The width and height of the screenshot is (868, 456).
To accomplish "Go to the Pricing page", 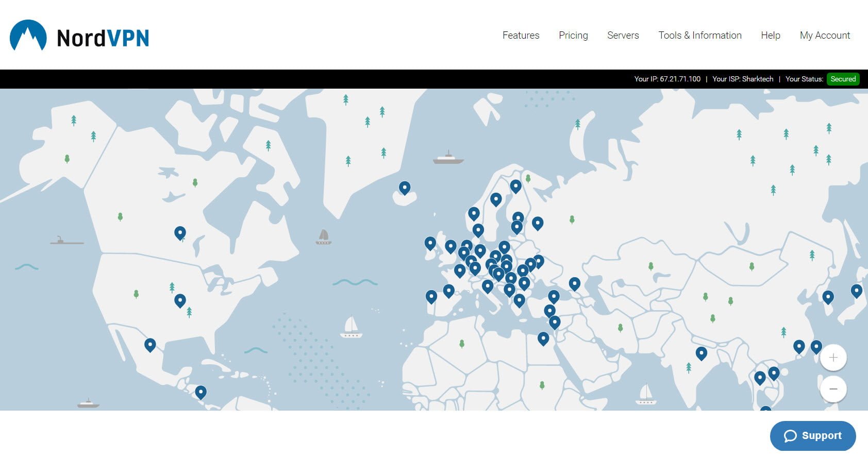I will pos(573,35).
